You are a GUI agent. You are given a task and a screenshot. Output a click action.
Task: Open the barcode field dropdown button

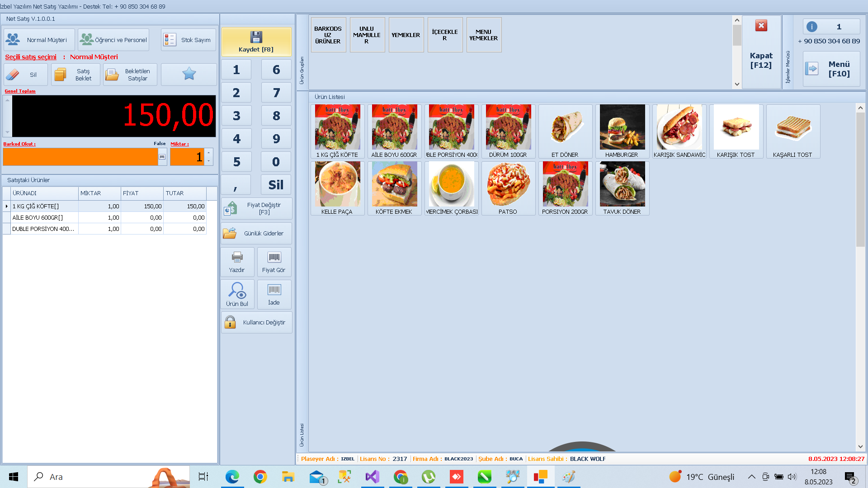click(162, 157)
